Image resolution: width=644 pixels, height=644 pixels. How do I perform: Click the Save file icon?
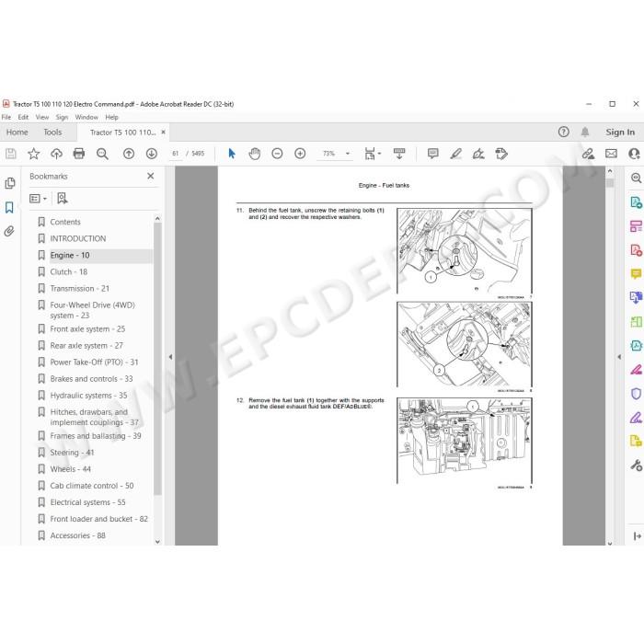(11, 154)
